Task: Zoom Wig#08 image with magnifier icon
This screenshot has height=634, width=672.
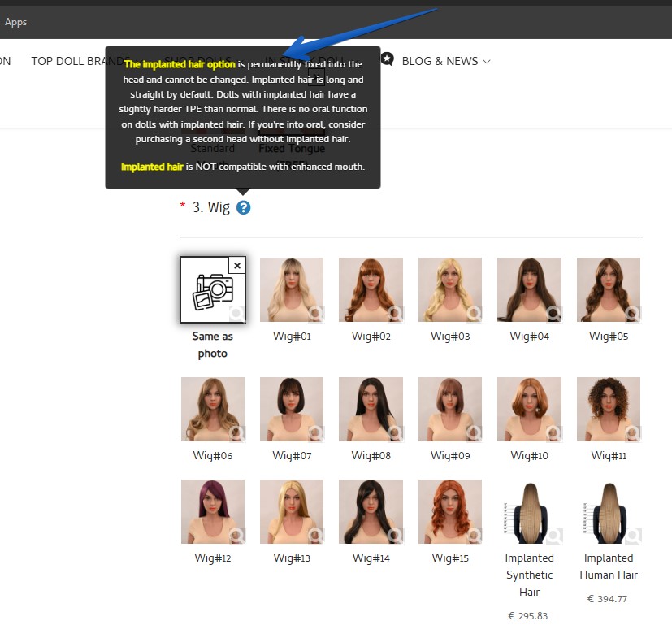Action: (x=395, y=434)
